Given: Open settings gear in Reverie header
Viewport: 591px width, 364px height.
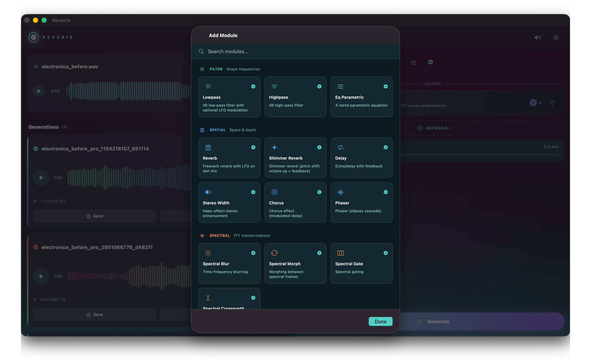Looking at the screenshot, I should coord(556,38).
